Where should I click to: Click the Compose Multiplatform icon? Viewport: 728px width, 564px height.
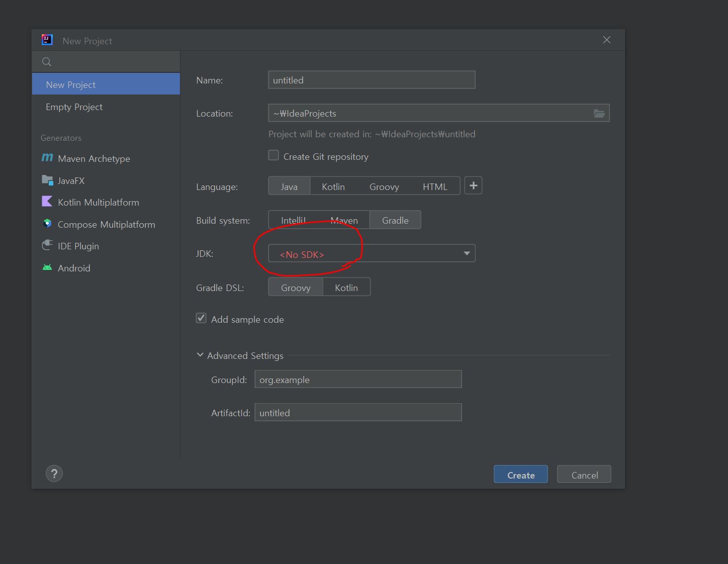coord(47,224)
